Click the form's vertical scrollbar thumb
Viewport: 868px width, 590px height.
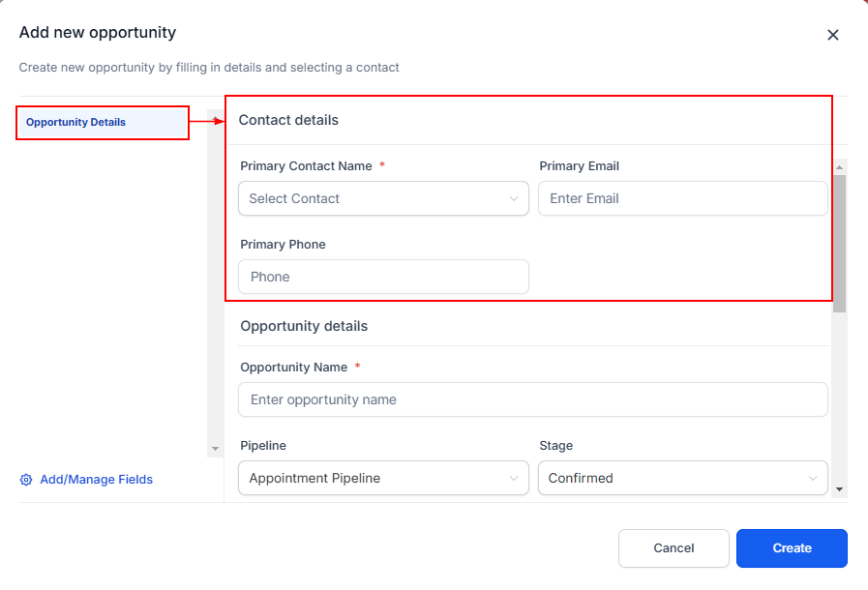pos(839,242)
